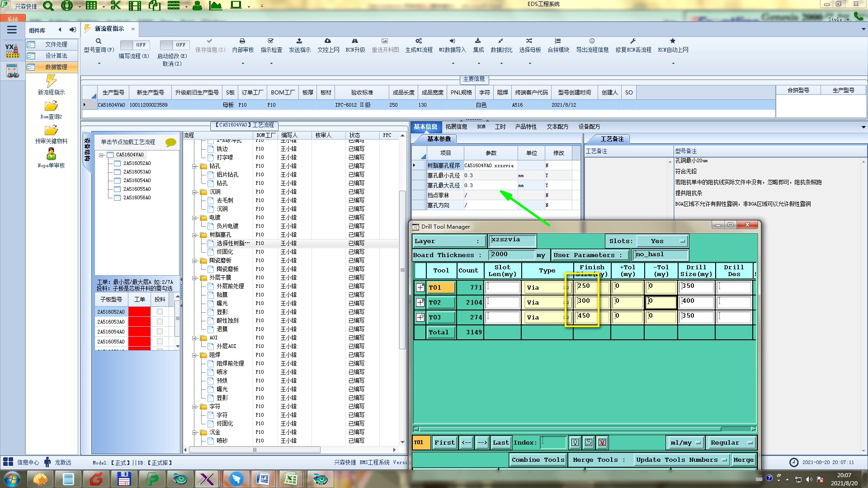Open Bom查询2 folder icon

pos(51,106)
